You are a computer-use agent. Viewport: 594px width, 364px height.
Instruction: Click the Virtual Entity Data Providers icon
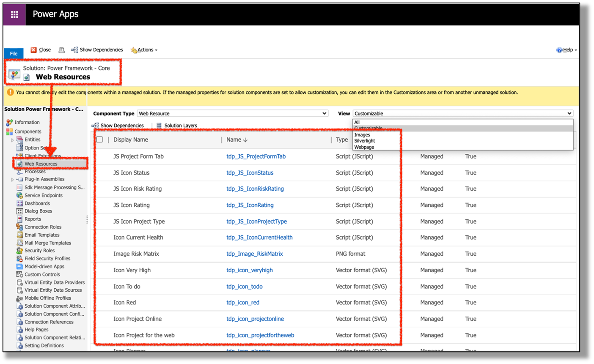[19, 282]
